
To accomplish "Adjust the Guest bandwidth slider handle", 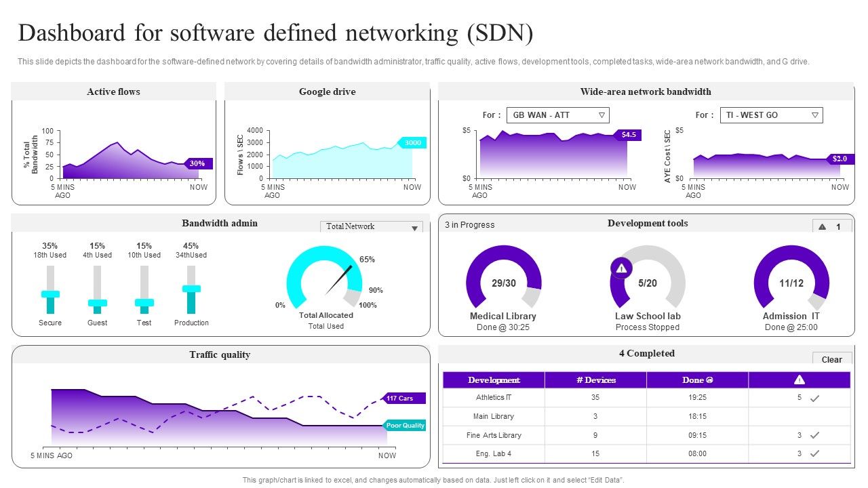I will (98, 303).
